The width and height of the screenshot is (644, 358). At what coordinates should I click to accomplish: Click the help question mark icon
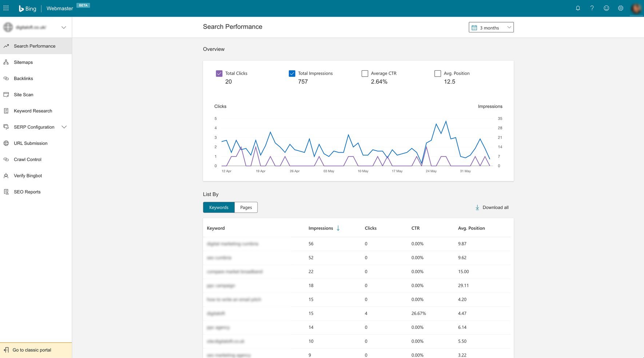[x=592, y=8]
